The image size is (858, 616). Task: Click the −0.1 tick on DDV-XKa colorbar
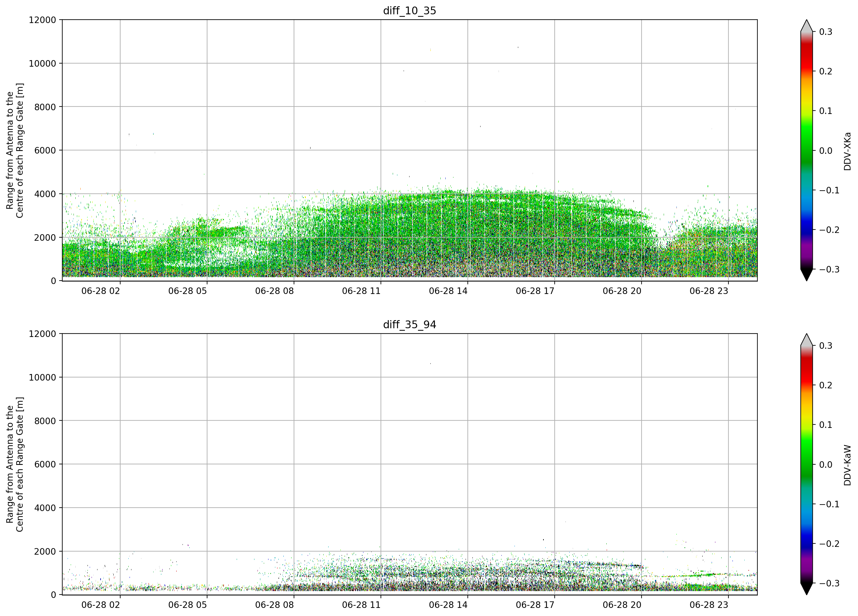[x=829, y=190]
